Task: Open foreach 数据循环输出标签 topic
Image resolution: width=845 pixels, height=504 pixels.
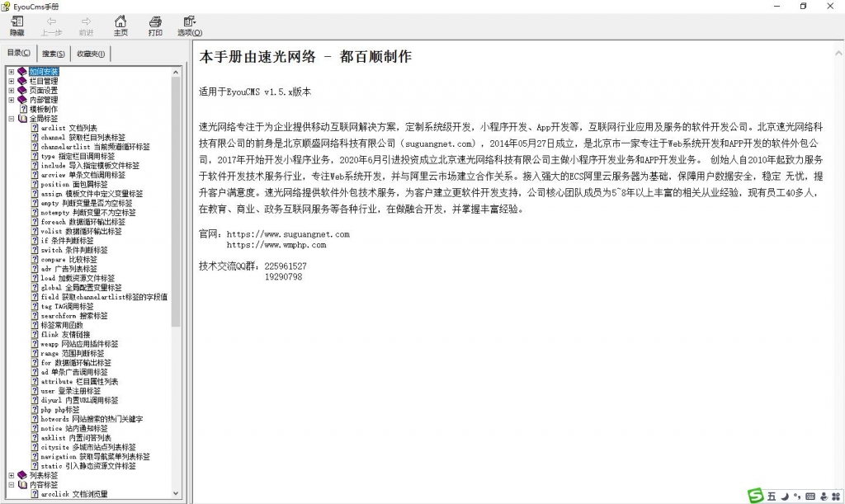Action: click(x=83, y=222)
